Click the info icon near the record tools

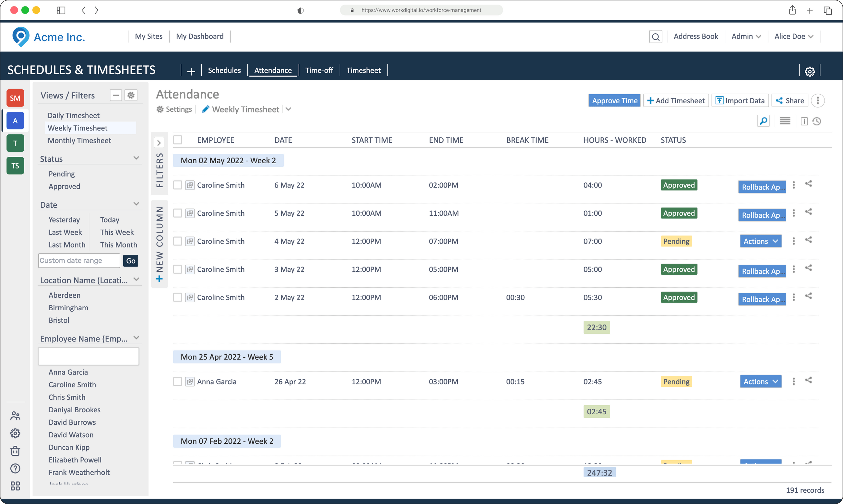pos(804,121)
